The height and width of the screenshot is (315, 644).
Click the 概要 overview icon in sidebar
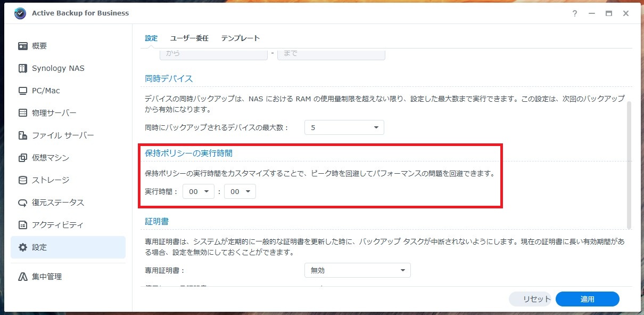coord(23,46)
